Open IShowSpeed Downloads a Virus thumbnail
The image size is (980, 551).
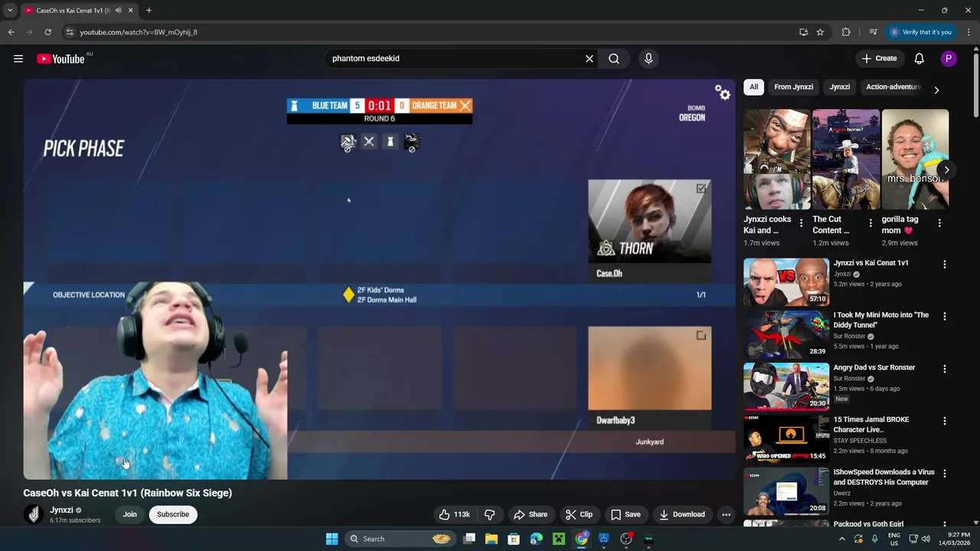tap(786, 491)
